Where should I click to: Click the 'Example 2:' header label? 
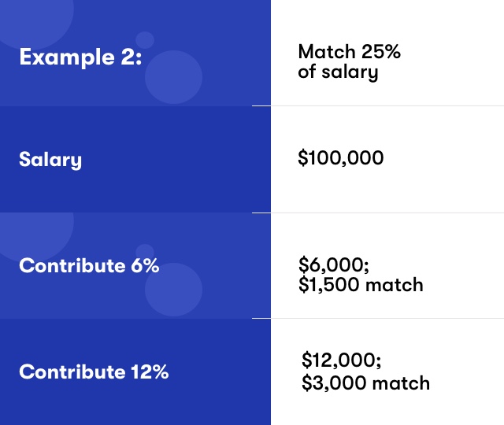pyautogui.click(x=80, y=57)
